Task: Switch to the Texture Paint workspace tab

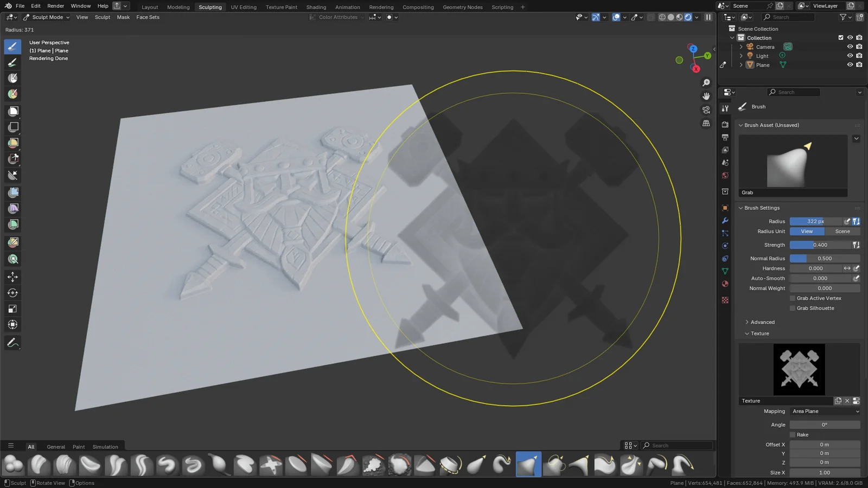Action: (x=281, y=7)
